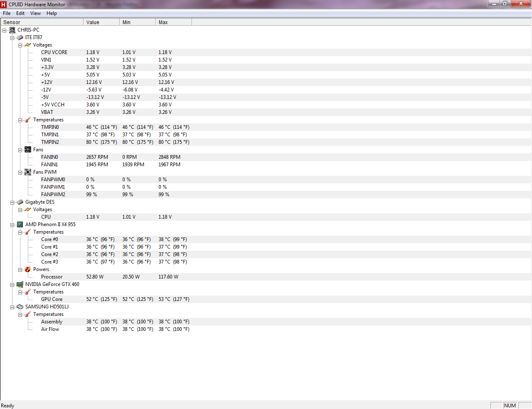532x409 pixels.
Task: Select the +12V row
Action: coord(266,82)
